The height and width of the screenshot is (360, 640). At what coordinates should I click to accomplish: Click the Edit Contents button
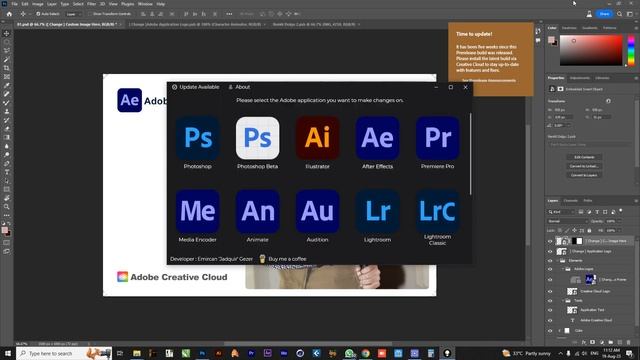584,157
